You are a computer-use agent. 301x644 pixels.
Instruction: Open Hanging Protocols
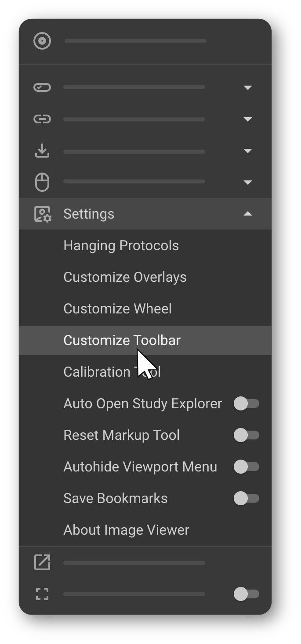[x=121, y=245]
